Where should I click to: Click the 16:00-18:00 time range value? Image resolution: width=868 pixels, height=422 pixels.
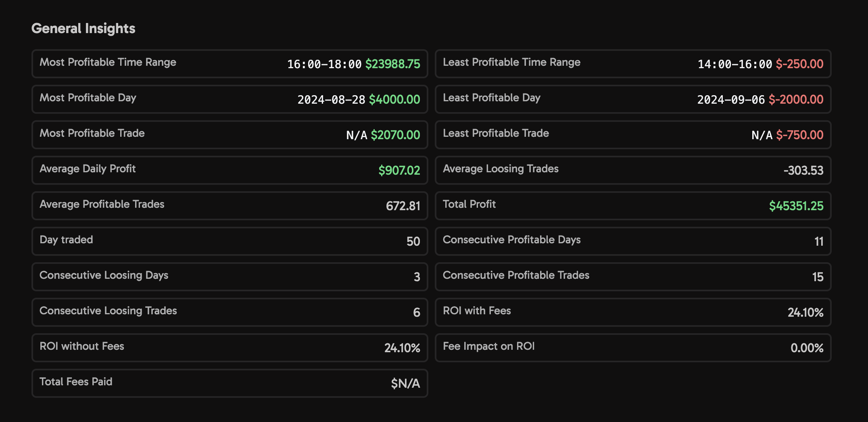tap(324, 64)
